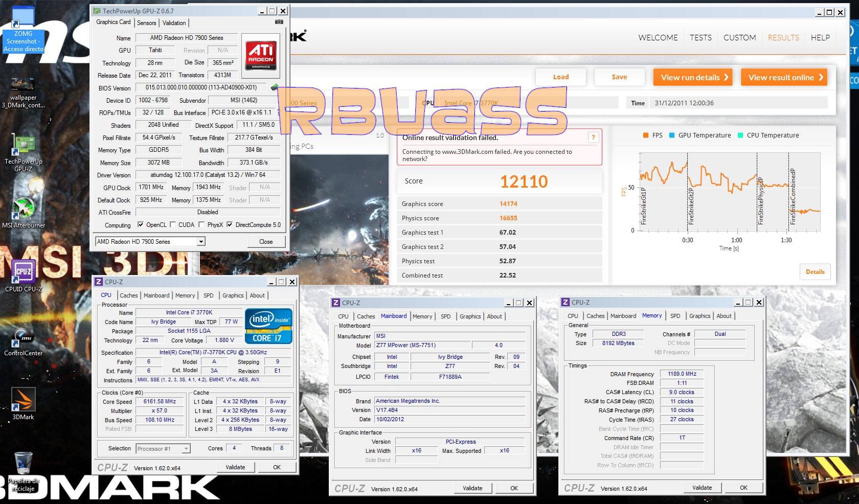
Task: Click the Physics score value 16655
Action: pos(508,218)
